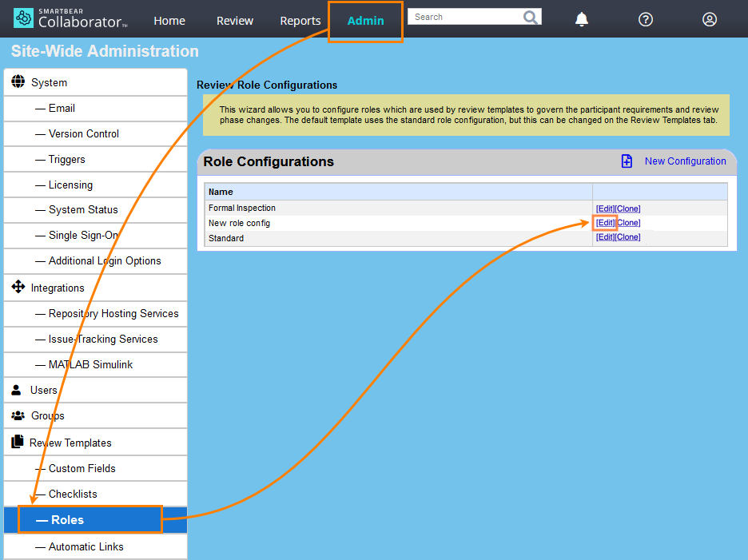Click the Integrations arrows icon
The image size is (748, 560).
(18, 288)
